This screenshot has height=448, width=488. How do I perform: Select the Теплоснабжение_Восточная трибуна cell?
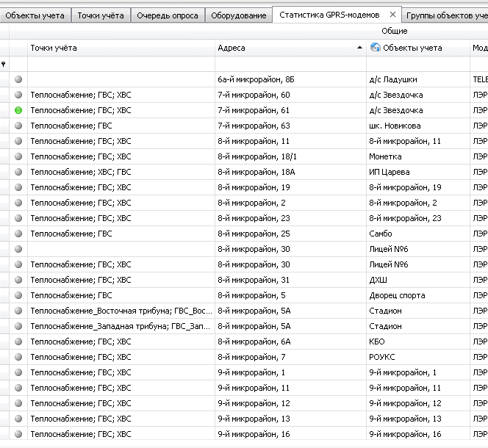[121, 311]
